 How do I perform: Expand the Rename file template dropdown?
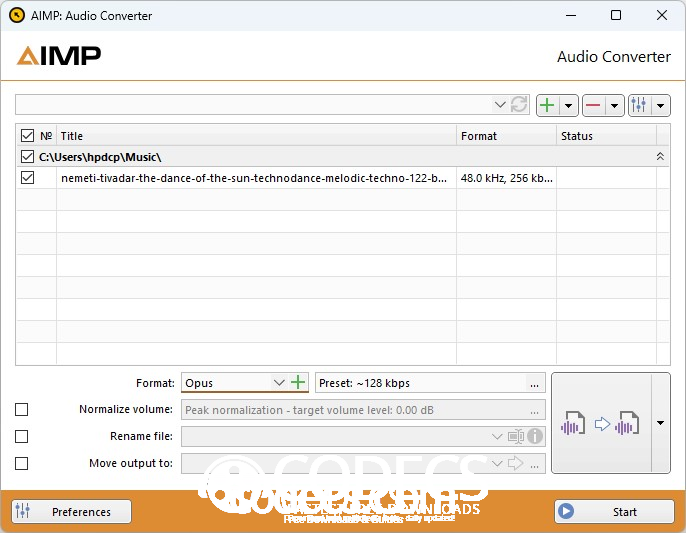pos(497,436)
